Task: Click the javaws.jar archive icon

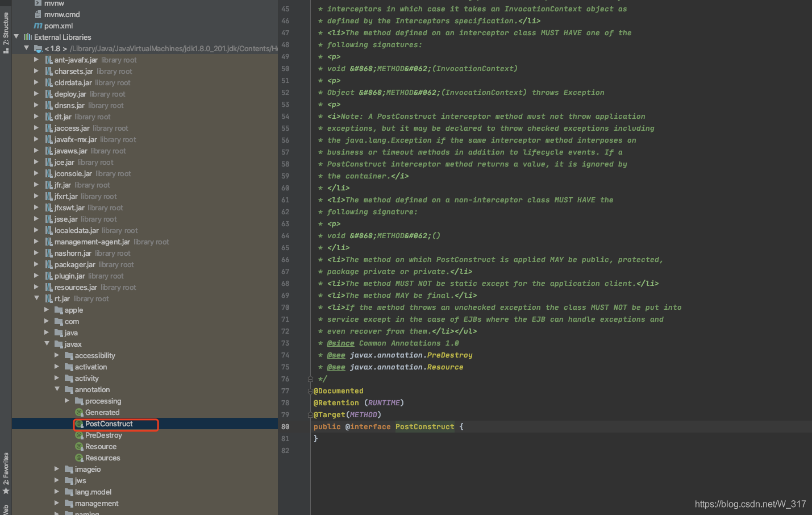Action: point(49,151)
